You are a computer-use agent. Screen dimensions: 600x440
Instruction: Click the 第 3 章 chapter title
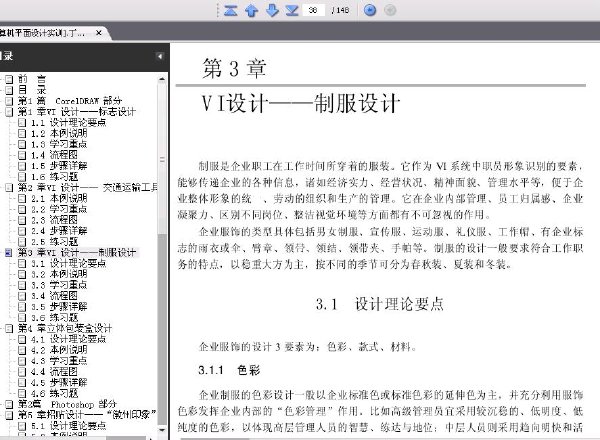coord(234,68)
